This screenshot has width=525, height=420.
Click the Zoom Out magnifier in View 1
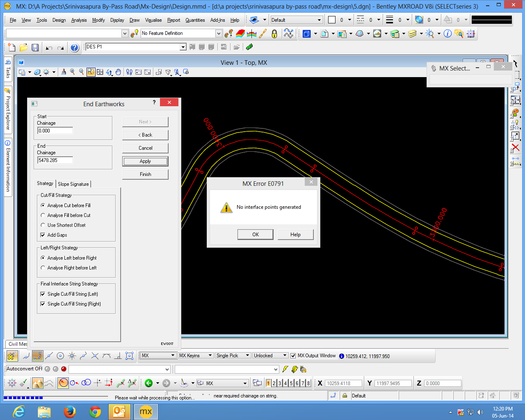point(82,72)
